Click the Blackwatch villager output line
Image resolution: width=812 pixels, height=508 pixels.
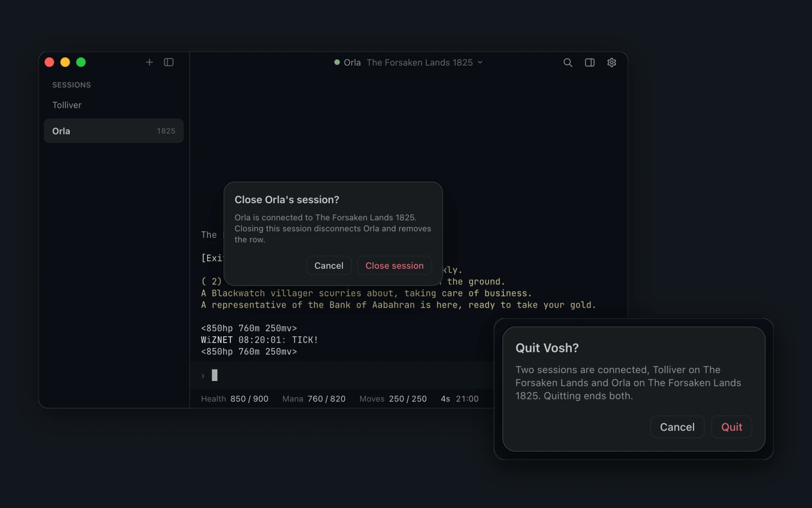(366, 293)
